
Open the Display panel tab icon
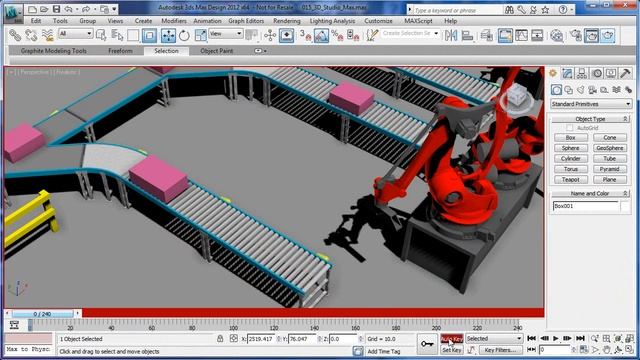coord(611,73)
